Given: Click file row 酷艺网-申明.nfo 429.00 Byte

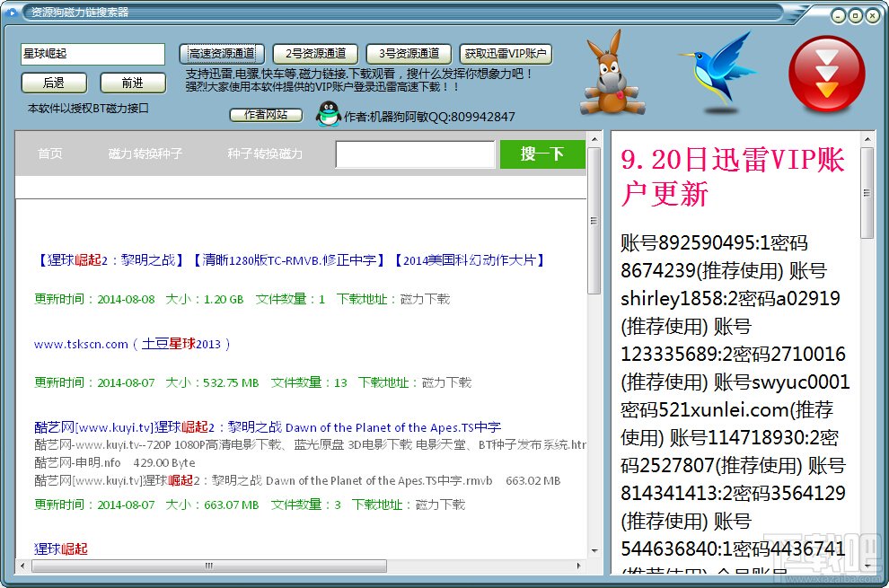Looking at the screenshot, I should (x=115, y=462).
